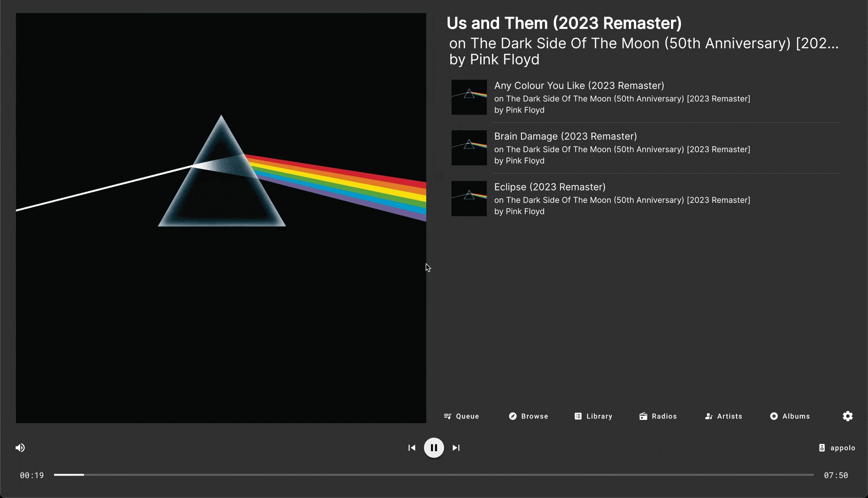Open the Albums tab
Viewport: 868px width, 498px height.
point(790,416)
